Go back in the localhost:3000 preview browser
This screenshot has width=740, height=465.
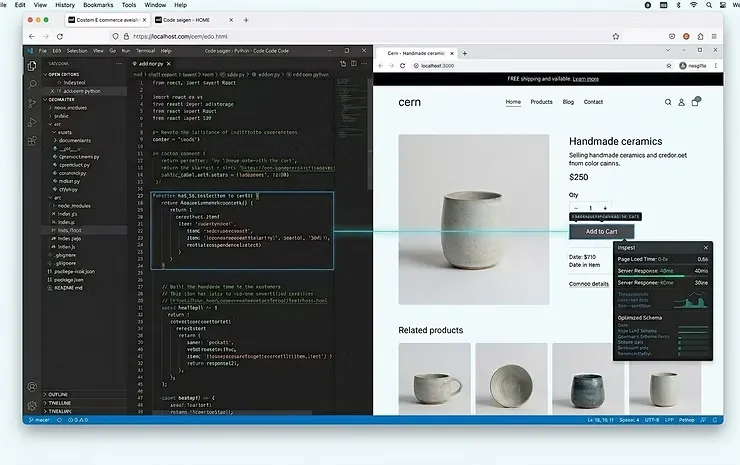pos(381,66)
